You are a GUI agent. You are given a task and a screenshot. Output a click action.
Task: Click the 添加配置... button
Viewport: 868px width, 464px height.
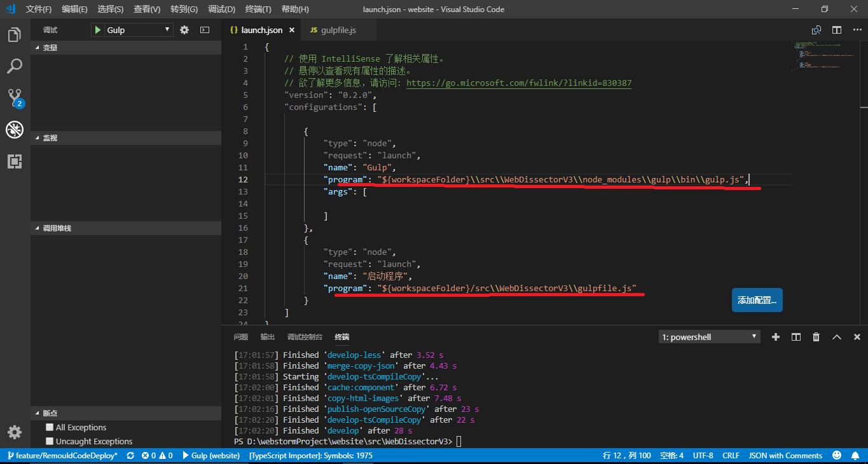click(x=757, y=300)
